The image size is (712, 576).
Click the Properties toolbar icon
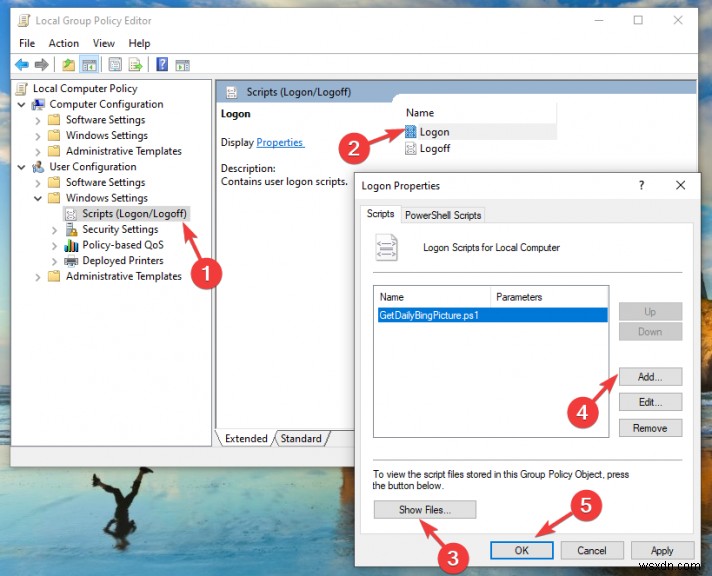115,65
